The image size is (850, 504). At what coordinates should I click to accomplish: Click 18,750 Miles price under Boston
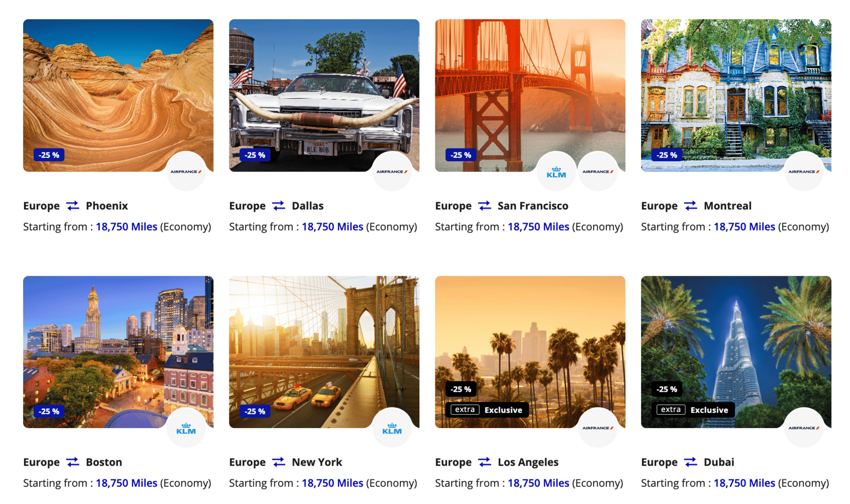[127, 483]
